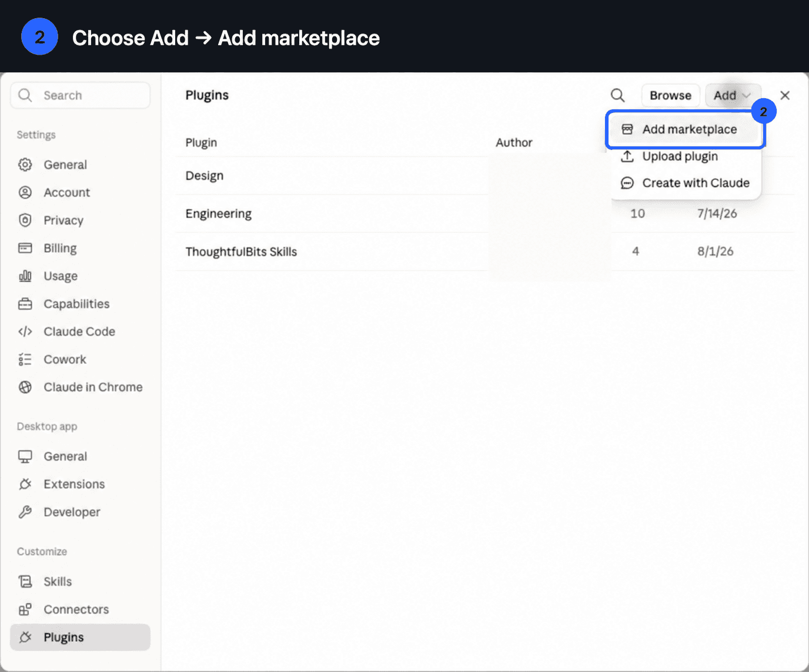Choose Add marketplace from the menu
Viewport: 809px width, 672px height.
tap(686, 129)
